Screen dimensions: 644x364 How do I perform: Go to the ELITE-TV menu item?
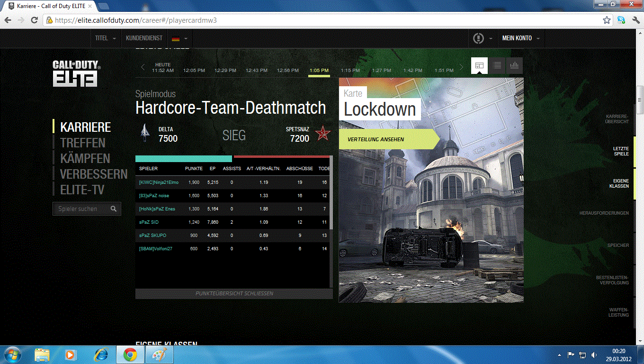click(x=82, y=190)
